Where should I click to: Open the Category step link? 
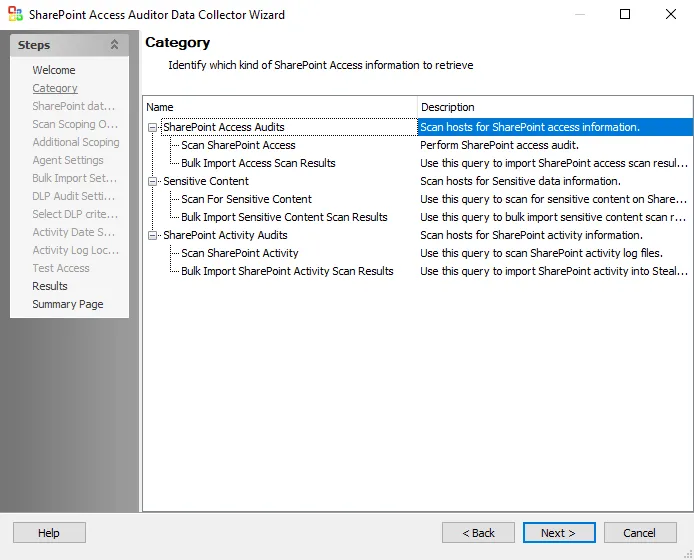click(x=55, y=88)
